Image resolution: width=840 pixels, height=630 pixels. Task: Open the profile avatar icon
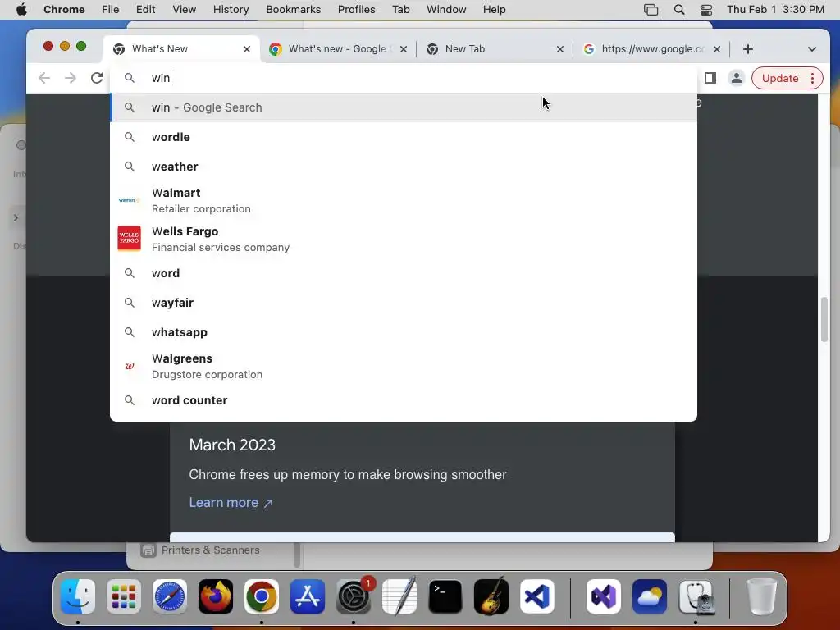(x=737, y=78)
